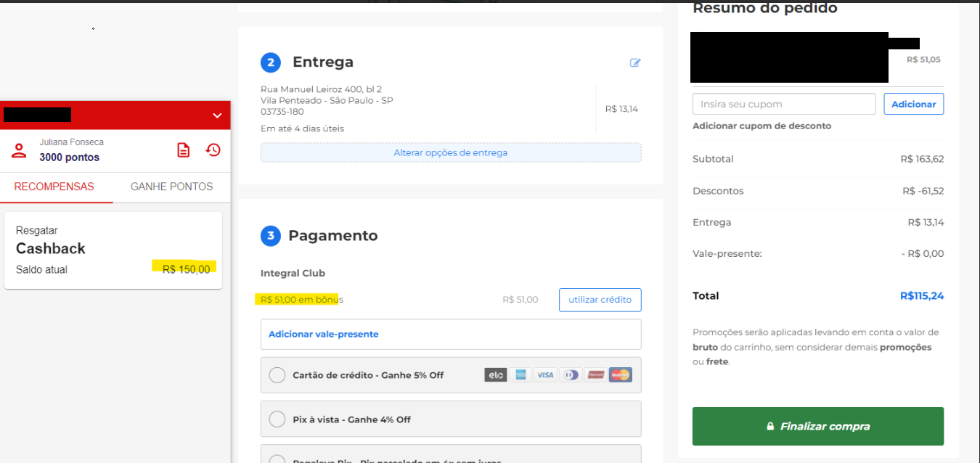Image resolution: width=980 pixels, height=463 pixels.
Task: Click the Hipercard brand icon
Action: (595, 375)
